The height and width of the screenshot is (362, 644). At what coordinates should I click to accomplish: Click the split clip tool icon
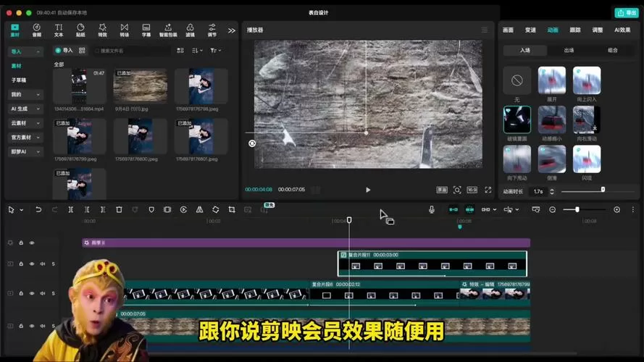(71, 210)
